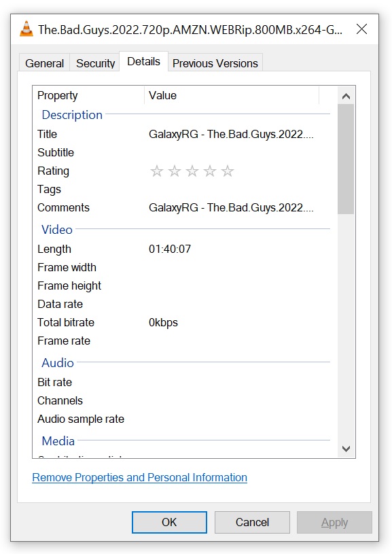Click the Value column header
This screenshot has height=554, width=392.
pos(232,95)
